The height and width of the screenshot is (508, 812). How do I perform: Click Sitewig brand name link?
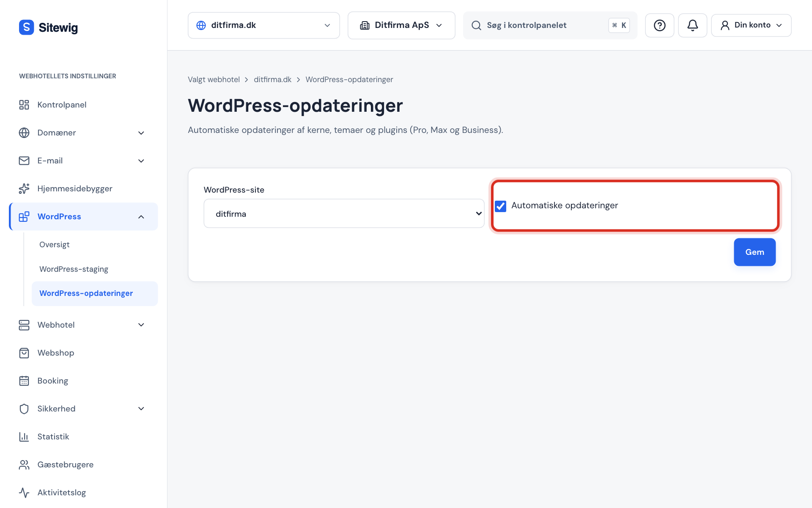tap(58, 28)
